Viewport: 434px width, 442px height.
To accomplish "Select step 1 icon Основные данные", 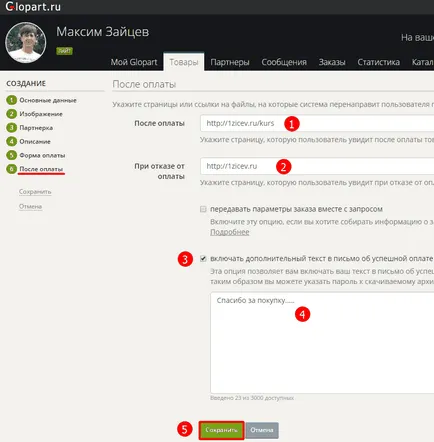I will 11,100.
